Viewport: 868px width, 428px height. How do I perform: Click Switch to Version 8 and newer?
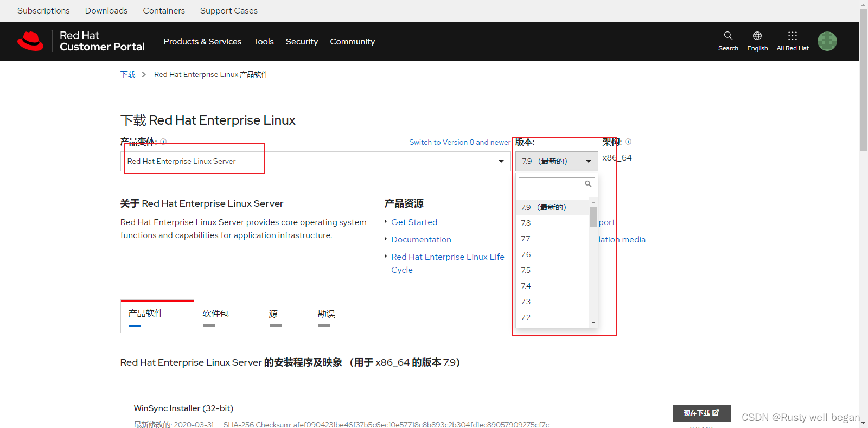(x=459, y=142)
